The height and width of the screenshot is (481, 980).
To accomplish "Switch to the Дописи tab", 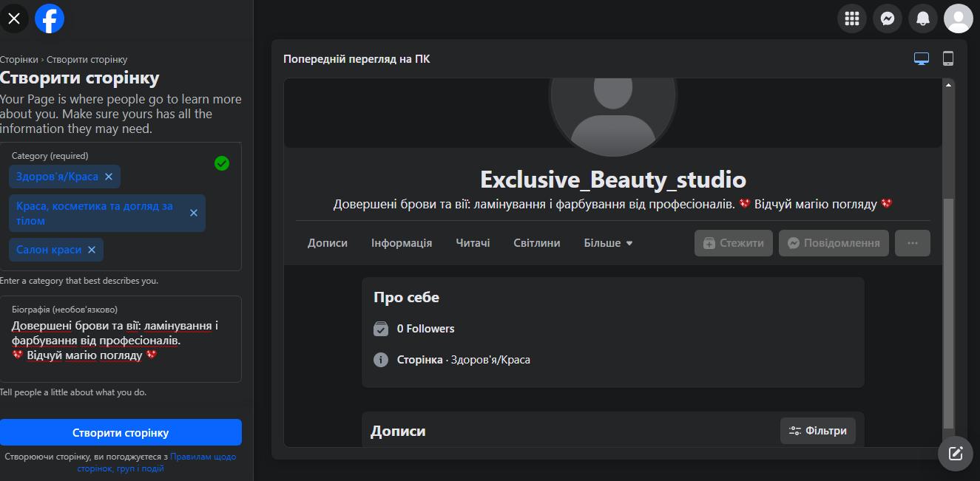I will tap(328, 243).
